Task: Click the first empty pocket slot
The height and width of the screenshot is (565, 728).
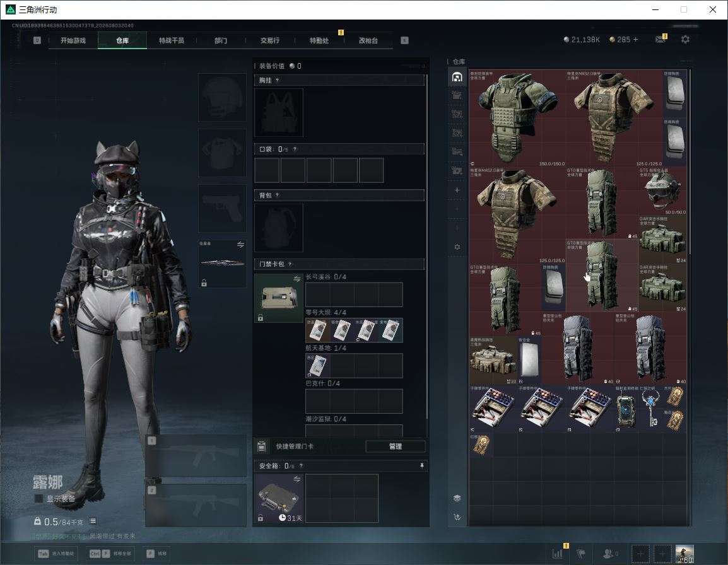Action: pyautogui.click(x=267, y=170)
